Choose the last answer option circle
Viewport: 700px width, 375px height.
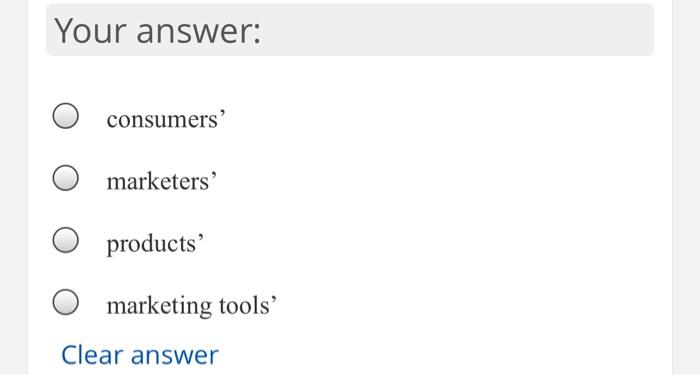[x=66, y=302]
